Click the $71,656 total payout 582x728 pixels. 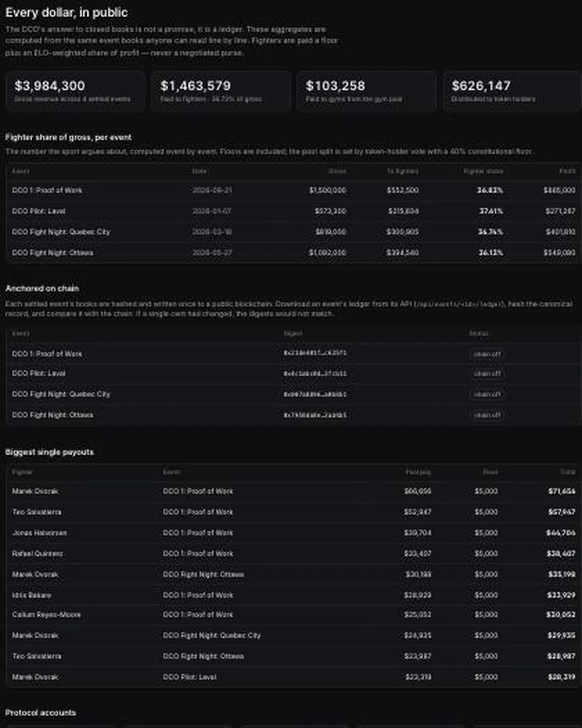tap(561, 491)
